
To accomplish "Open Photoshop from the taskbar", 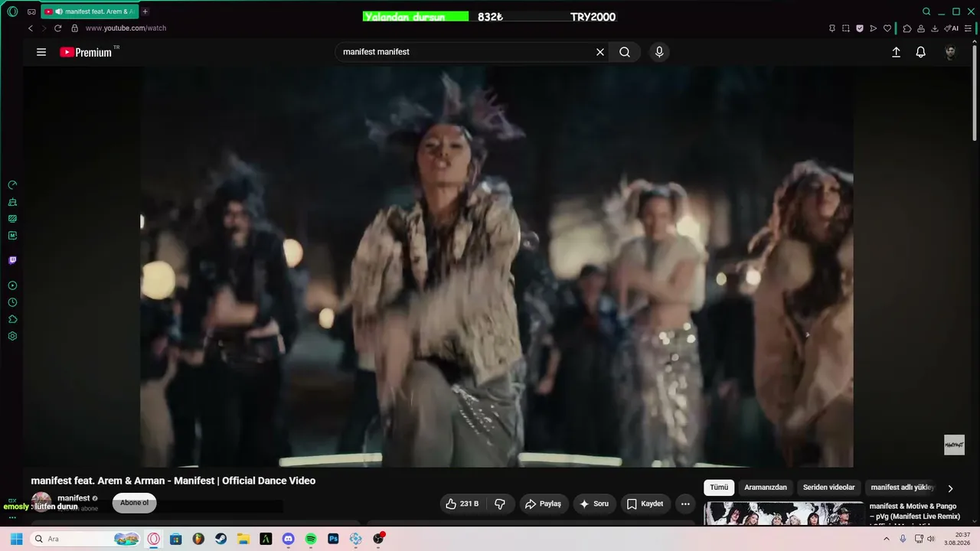I will tap(333, 539).
